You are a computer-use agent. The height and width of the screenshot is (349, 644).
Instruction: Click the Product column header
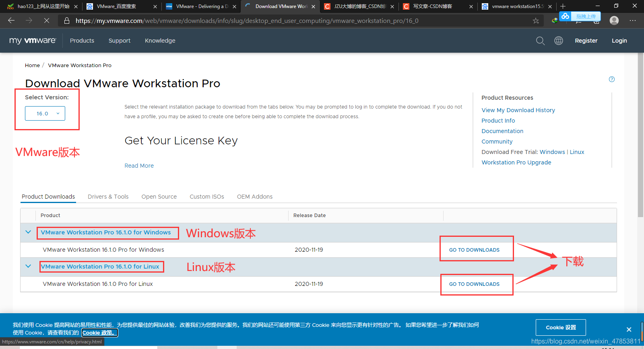(x=50, y=216)
